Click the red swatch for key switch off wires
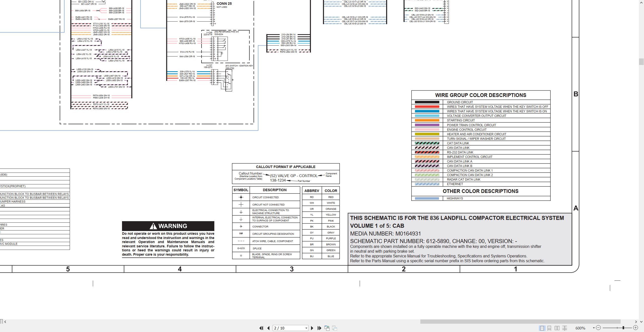The height and width of the screenshot is (332, 644). 427,107
